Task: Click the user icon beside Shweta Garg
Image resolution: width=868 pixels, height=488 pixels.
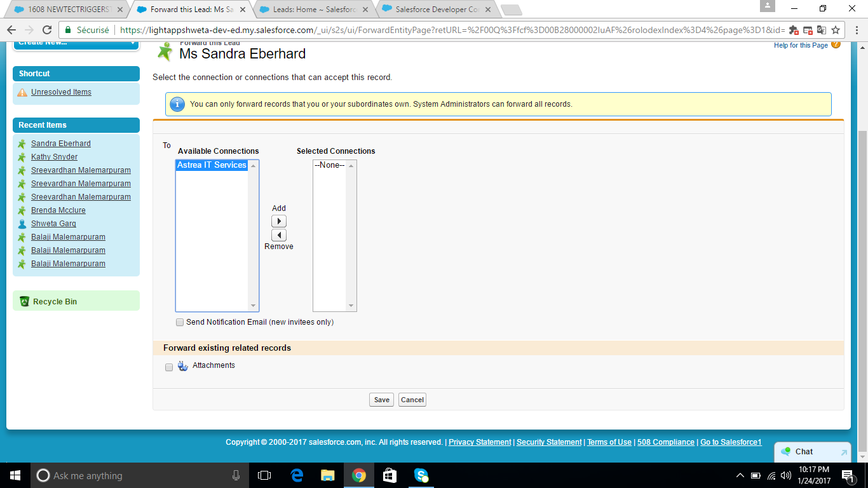Action: [x=22, y=224]
